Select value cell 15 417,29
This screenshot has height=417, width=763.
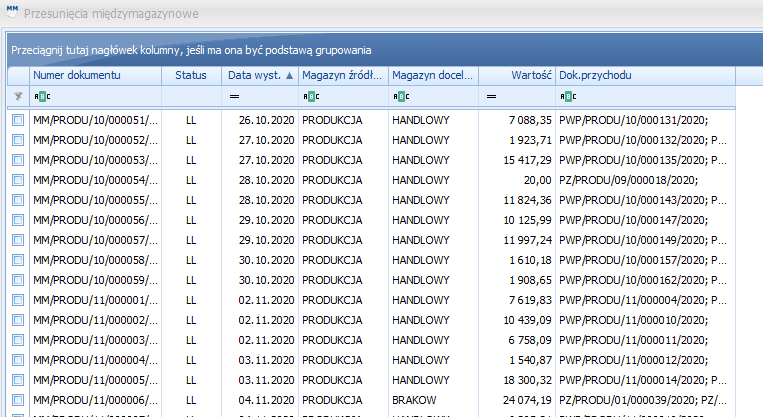coord(517,160)
